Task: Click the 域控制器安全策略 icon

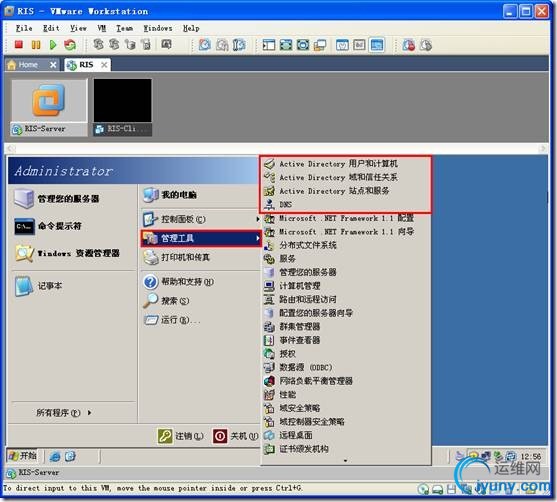Action: pyautogui.click(x=269, y=422)
